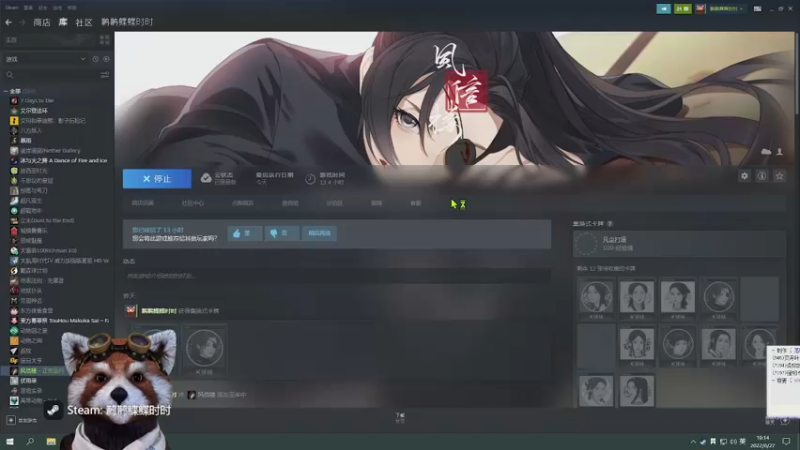The width and height of the screenshot is (800, 450).
Task: Add a game with plus button
Action: [x=11, y=420]
